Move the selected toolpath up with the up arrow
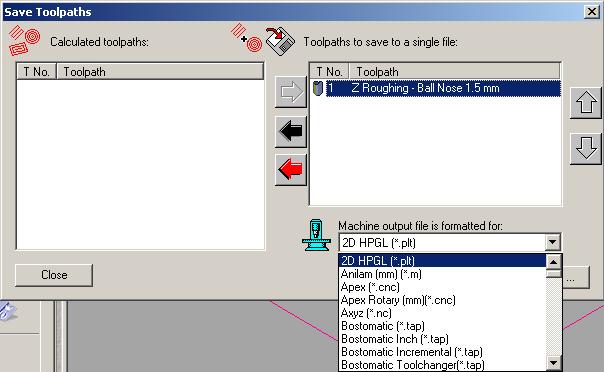This screenshot has width=604, height=372. click(586, 102)
